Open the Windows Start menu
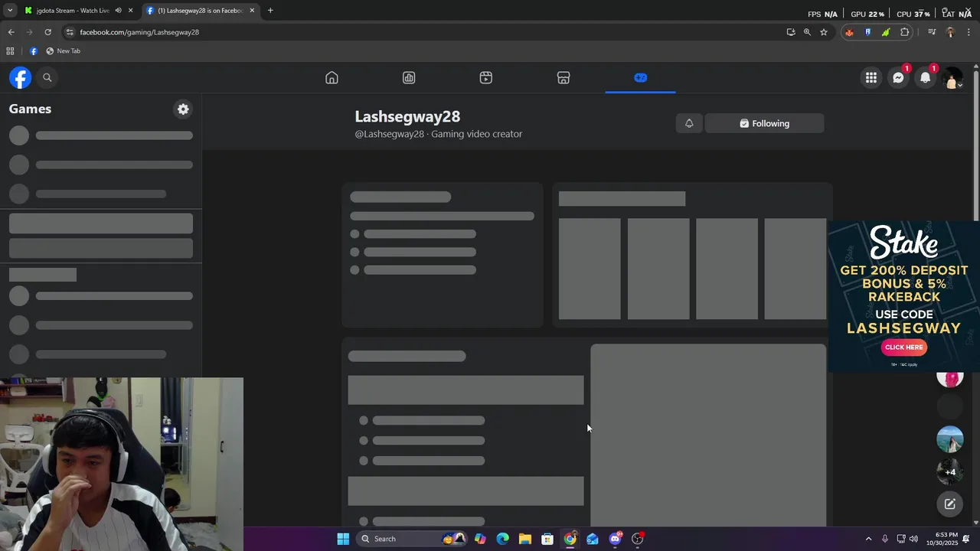 (x=343, y=539)
